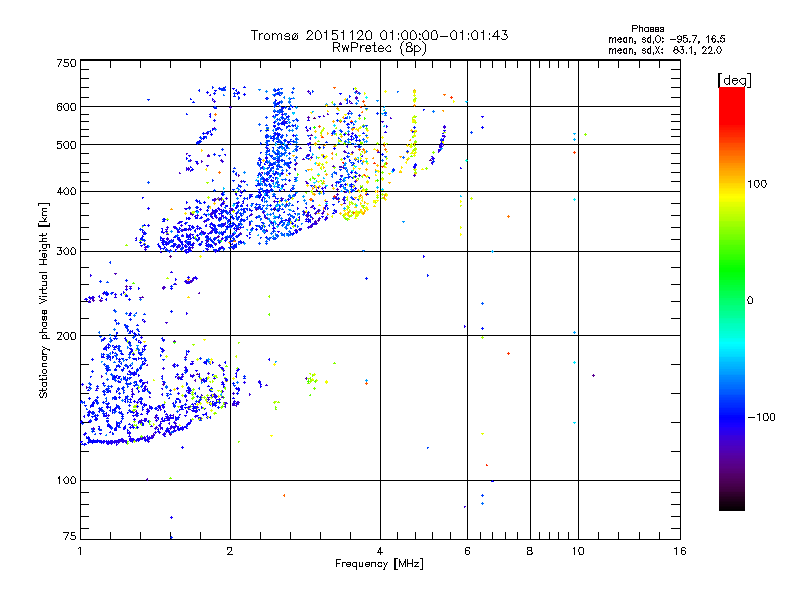Viewport: 800px width, 600px height.
Task: Click the 'Phases' header text
Action: pos(647,29)
